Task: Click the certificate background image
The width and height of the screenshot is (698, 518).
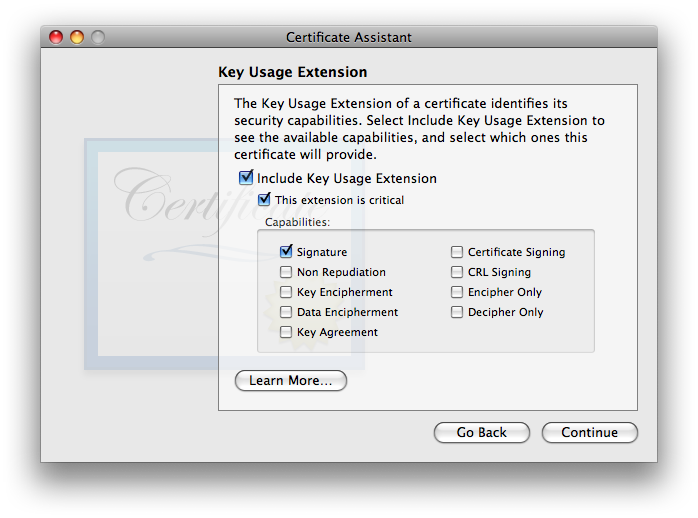Action: pos(150,250)
